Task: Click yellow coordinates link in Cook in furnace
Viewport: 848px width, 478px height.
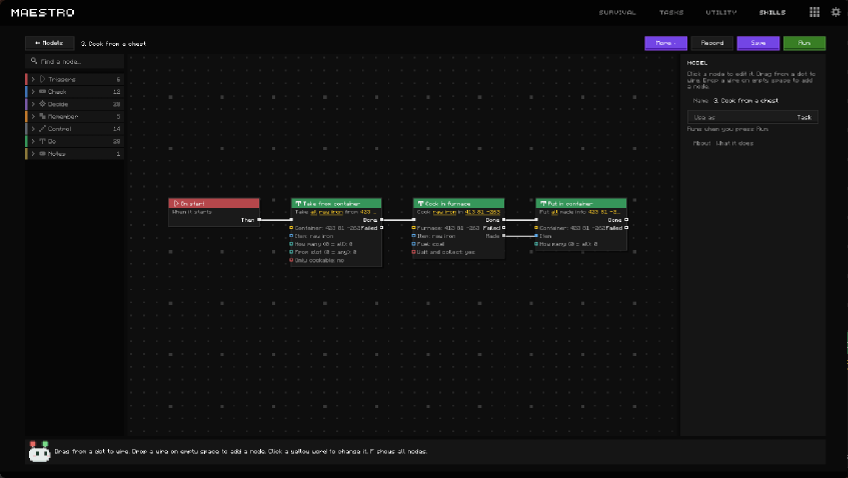Action: pyautogui.click(x=482, y=212)
